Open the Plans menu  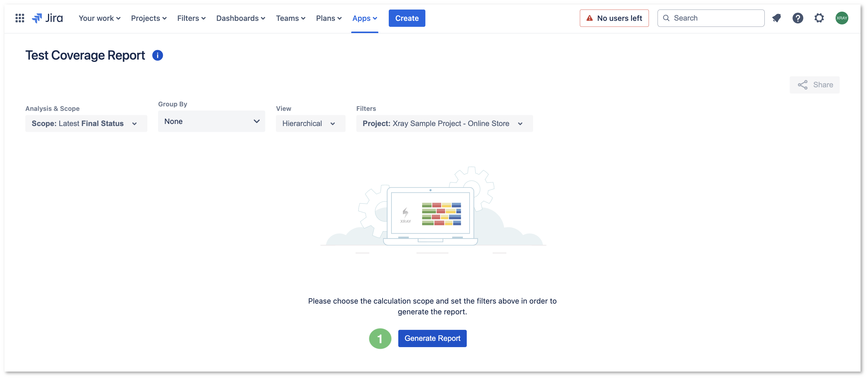click(x=329, y=18)
